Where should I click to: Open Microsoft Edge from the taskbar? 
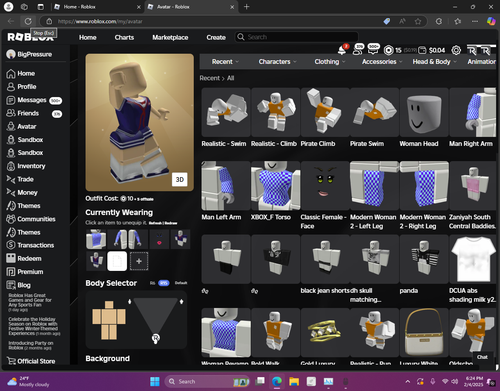277,381
